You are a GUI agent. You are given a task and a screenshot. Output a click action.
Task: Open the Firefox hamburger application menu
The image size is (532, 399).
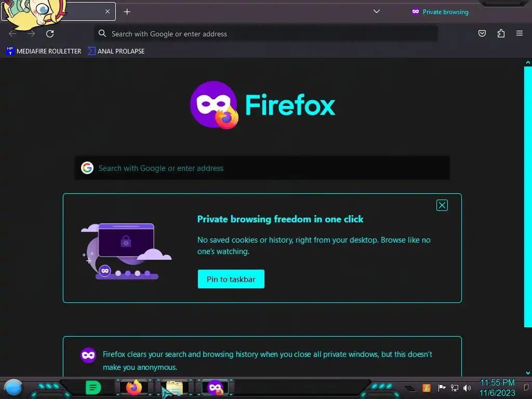(x=519, y=33)
